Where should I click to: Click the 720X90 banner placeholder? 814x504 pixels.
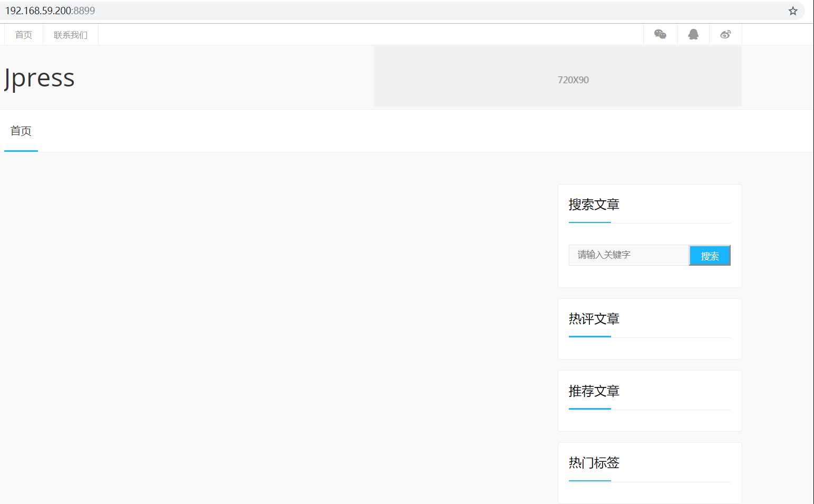tap(558, 76)
